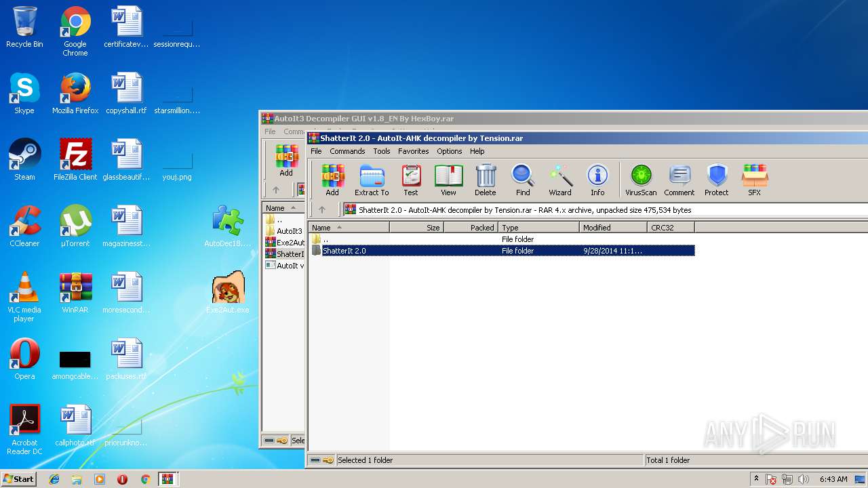Click the WinRAR taskbar button
The height and width of the screenshot is (488, 868).
(x=167, y=479)
